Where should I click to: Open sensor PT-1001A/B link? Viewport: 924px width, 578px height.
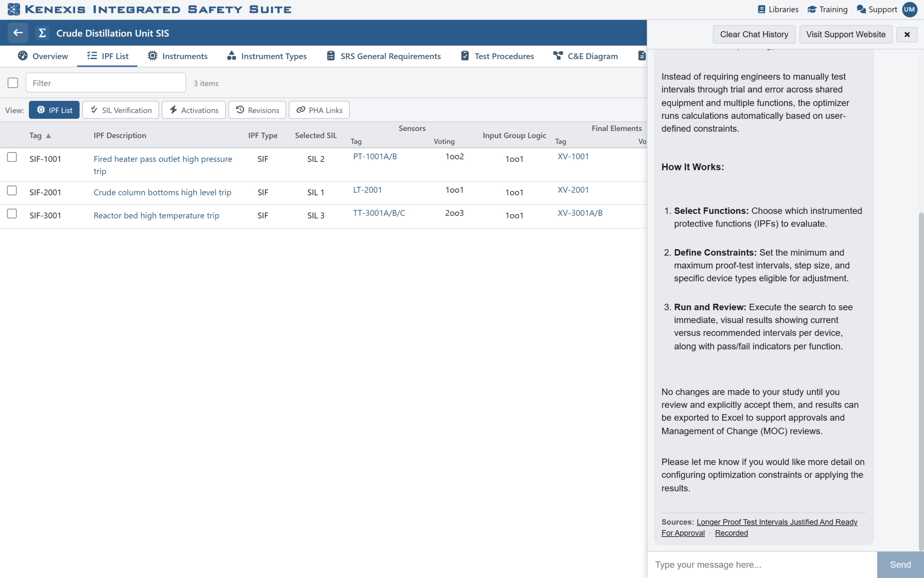coord(375,156)
